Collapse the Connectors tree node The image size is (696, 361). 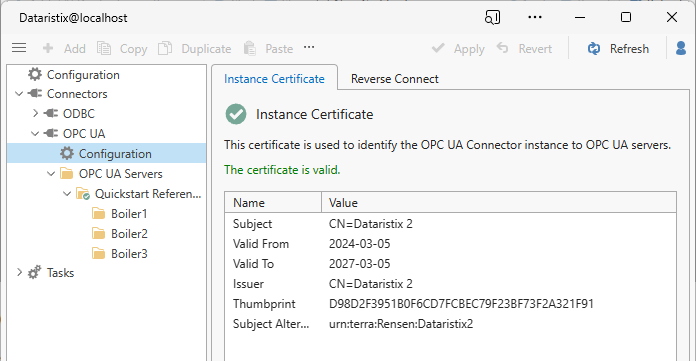click(x=19, y=94)
